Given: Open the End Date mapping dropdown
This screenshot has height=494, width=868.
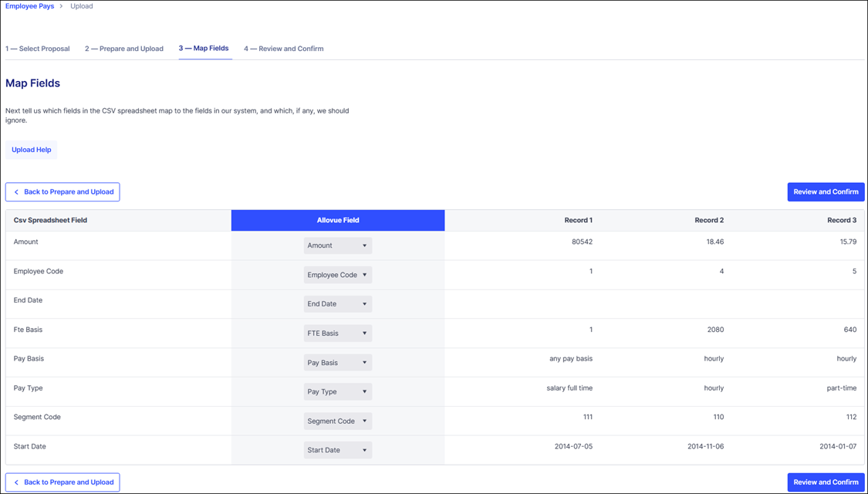Looking at the screenshot, I should 337,304.
